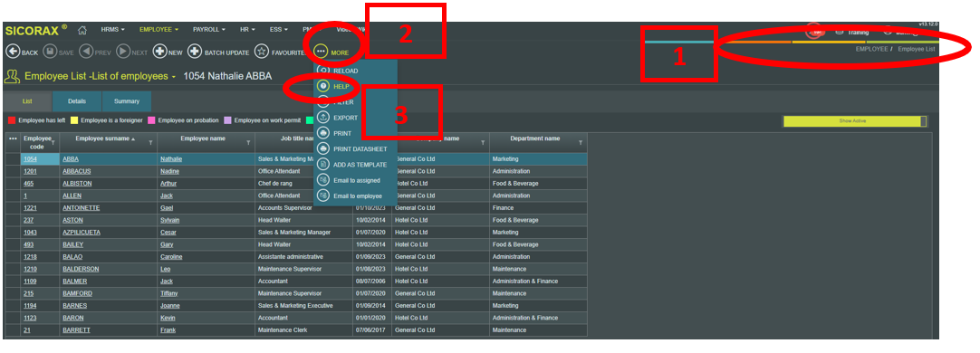Expand the PAYROLL dropdown menu
980x353 pixels.
coord(208,29)
